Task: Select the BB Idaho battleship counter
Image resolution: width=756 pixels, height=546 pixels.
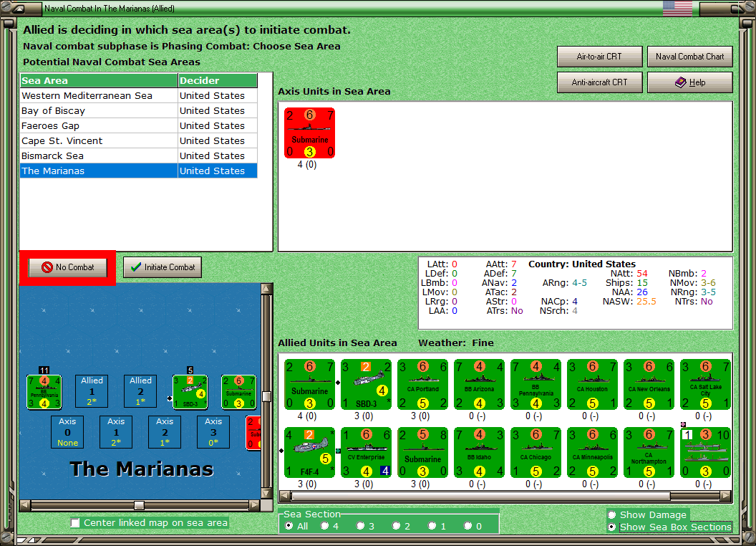Action: tap(479, 453)
